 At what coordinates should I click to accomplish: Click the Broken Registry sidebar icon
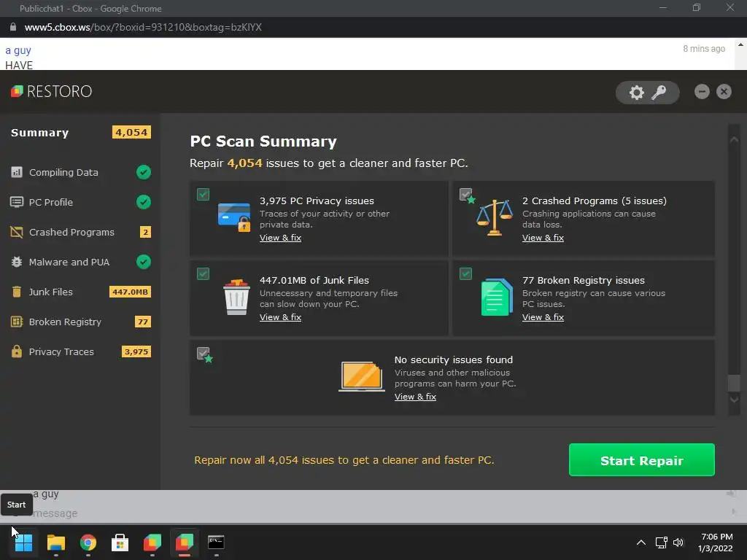(x=17, y=322)
